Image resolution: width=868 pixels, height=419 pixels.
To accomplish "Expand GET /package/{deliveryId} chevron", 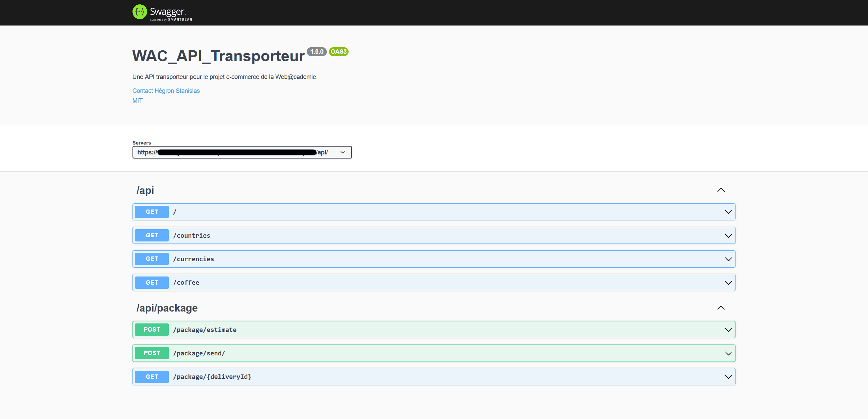I will tap(728, 377).
